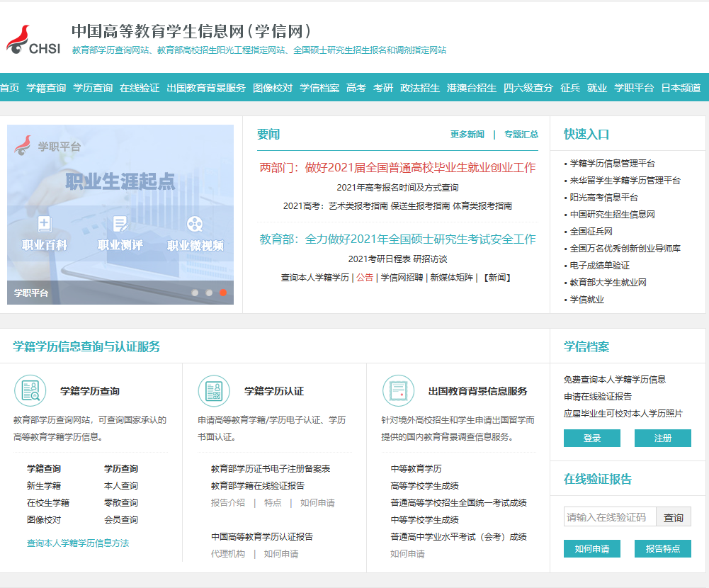Open 学信网招聘 link
This screenshot has height=588, width=709.
pos(402,277)
